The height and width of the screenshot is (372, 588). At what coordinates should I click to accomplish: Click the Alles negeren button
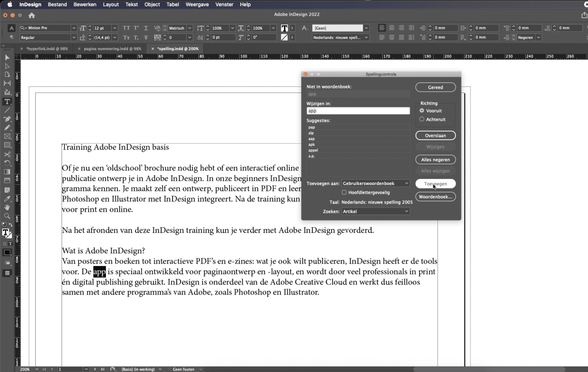pos(435,159)
